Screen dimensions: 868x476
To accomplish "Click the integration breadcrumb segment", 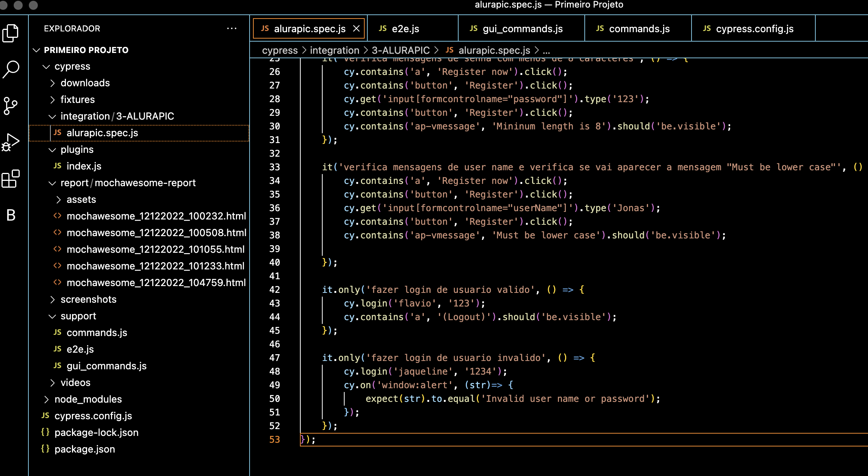I will [x=334, y=50].
